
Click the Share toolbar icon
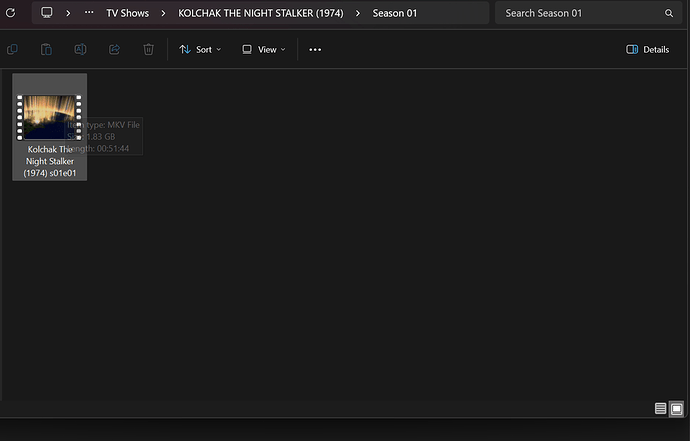pos(114,49)
